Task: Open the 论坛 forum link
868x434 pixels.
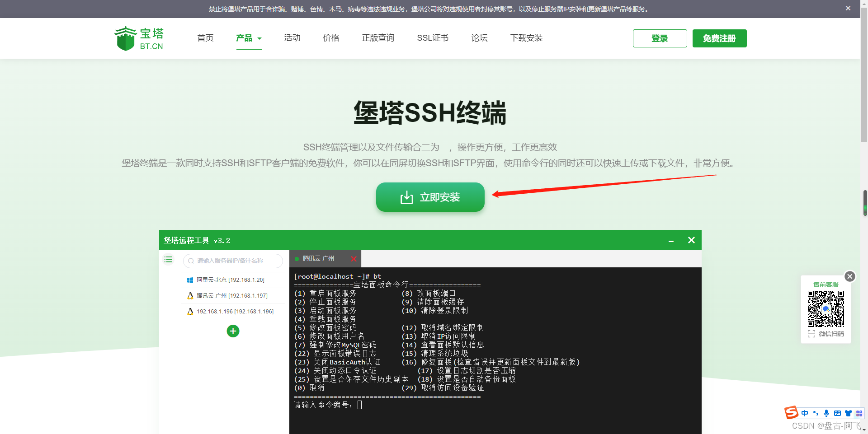Action: (479, 38)
